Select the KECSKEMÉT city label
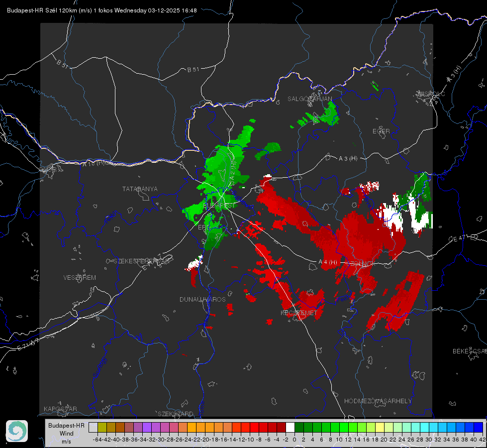Image resolution: width=487 pixels, height=448 pixels. pyautogui.click(x=299, y=313)
